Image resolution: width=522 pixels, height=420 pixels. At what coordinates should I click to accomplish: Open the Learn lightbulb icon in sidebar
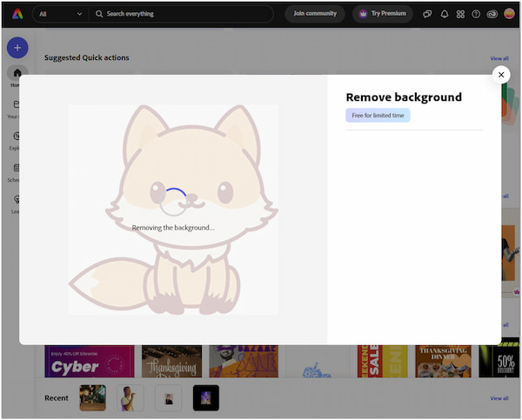17,199
